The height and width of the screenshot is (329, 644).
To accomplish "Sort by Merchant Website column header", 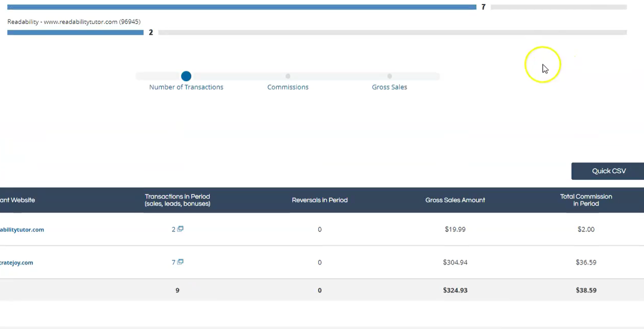I will [18, 200].
